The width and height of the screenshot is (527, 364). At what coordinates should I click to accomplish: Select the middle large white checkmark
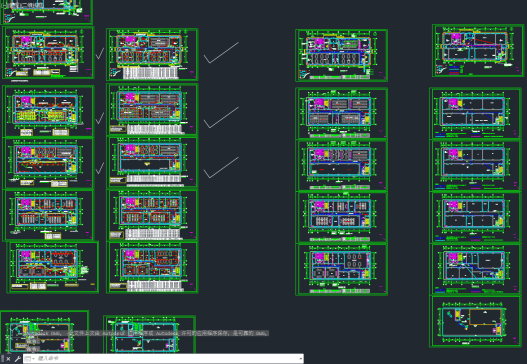(x=221, y=117)
